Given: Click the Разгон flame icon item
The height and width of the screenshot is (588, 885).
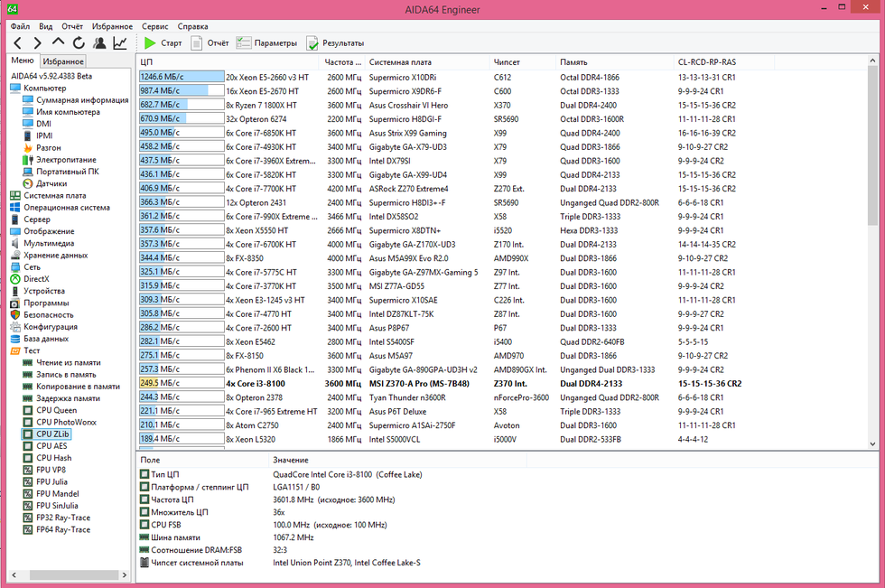Looking at the screenshot, I should (49, 147).
